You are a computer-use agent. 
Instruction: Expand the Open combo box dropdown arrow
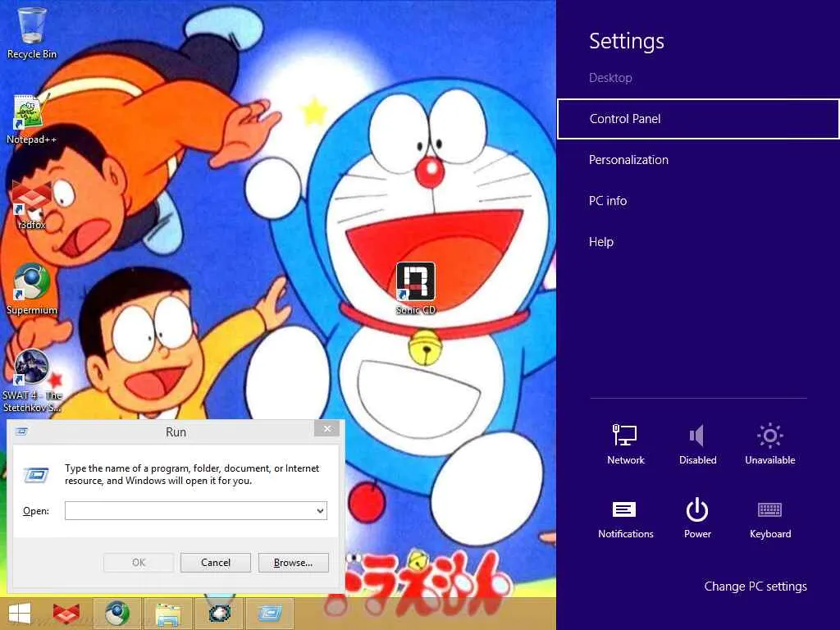320,511
